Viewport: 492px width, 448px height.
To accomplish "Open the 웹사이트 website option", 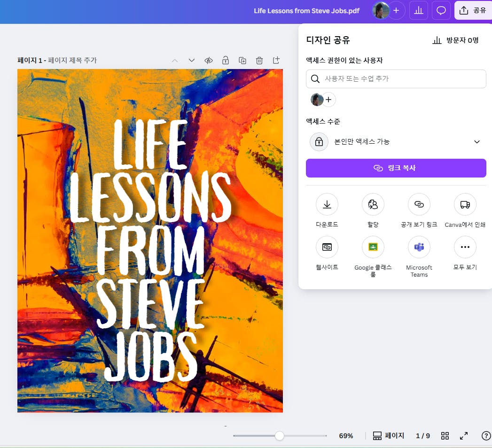I will [x=327, y=247].
